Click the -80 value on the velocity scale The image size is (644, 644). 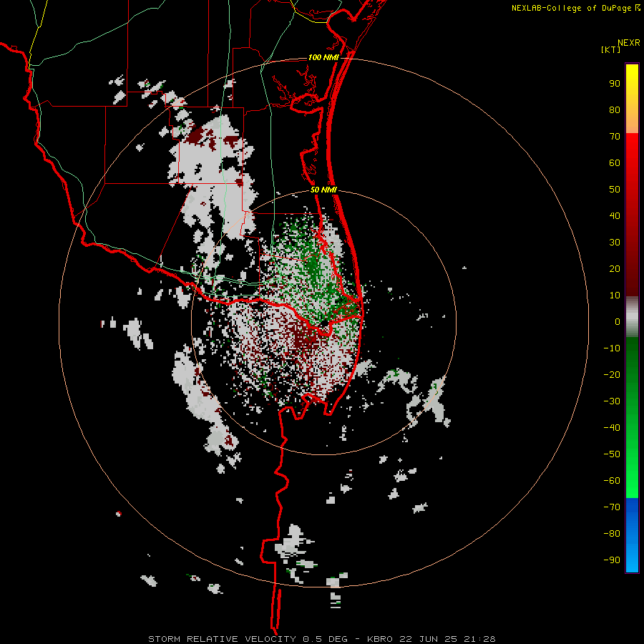(x=612, y=534)
